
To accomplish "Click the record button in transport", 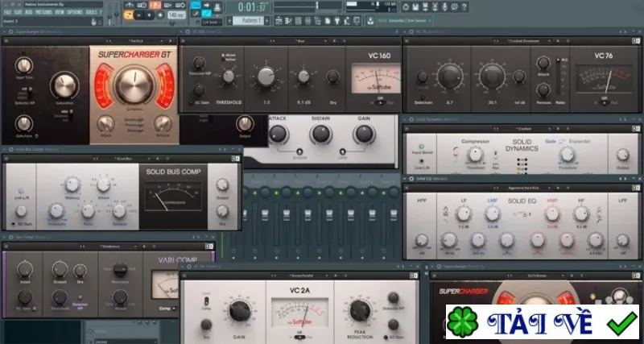I will [160, 15].
